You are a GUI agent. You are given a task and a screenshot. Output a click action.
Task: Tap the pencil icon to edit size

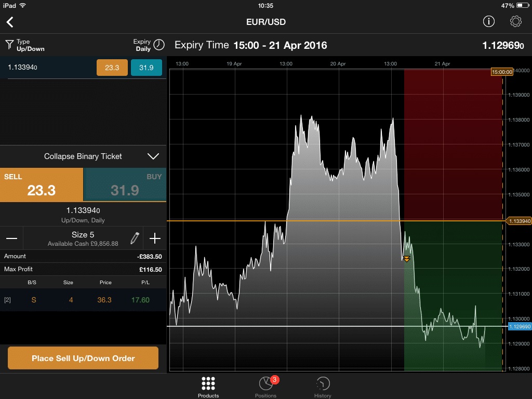135,238
